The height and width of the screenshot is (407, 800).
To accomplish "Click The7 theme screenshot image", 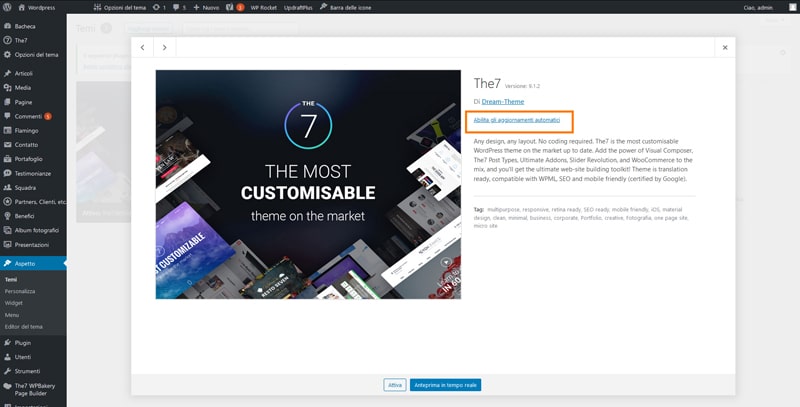I will point(308,184).
